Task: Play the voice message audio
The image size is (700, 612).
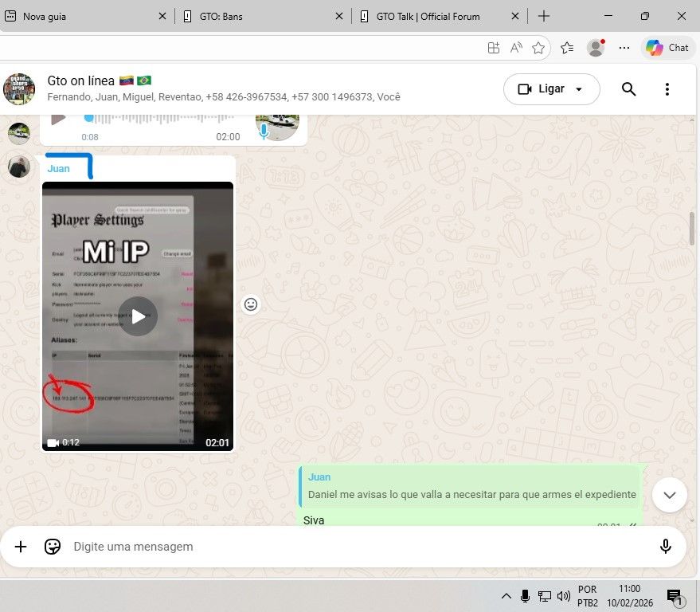Action: 58,120
